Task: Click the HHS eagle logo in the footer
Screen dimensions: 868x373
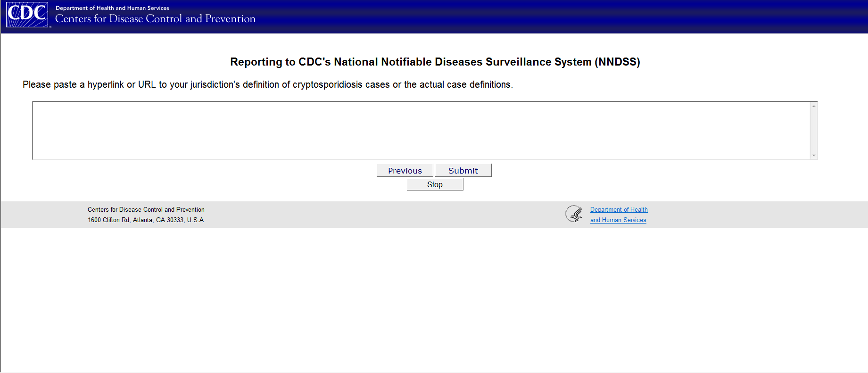Action: 574,214
